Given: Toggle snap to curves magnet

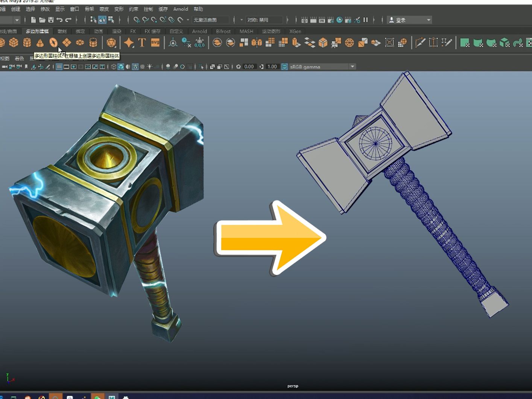Looking at the screenshot, I should [145, 20].
